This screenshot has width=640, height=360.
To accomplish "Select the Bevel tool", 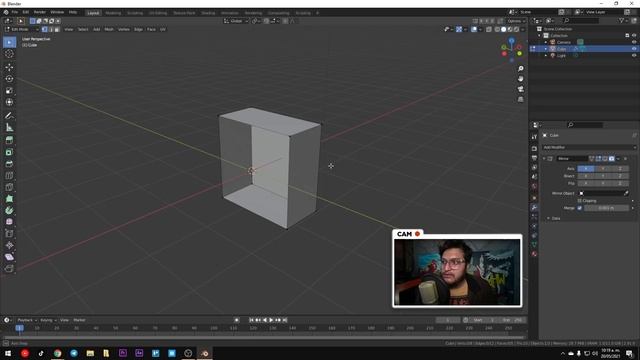I will pyautogui.click(x=9, y=164).
